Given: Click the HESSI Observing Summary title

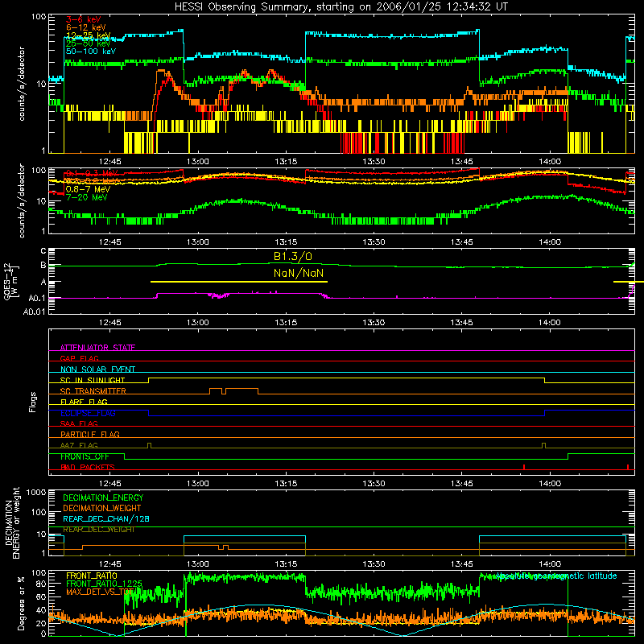Looking at the screenshot, I should pyautogui.click(x=341, y=7).
